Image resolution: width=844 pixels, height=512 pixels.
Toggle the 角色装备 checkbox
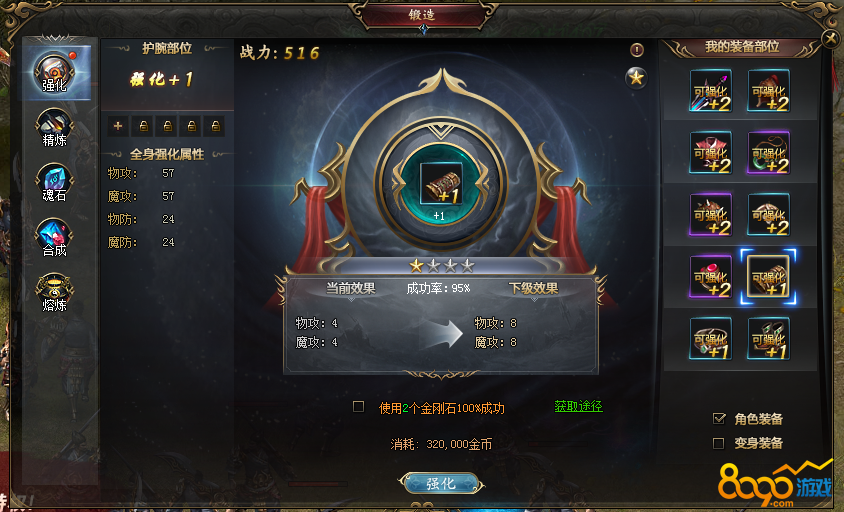(x=719, y=418)
